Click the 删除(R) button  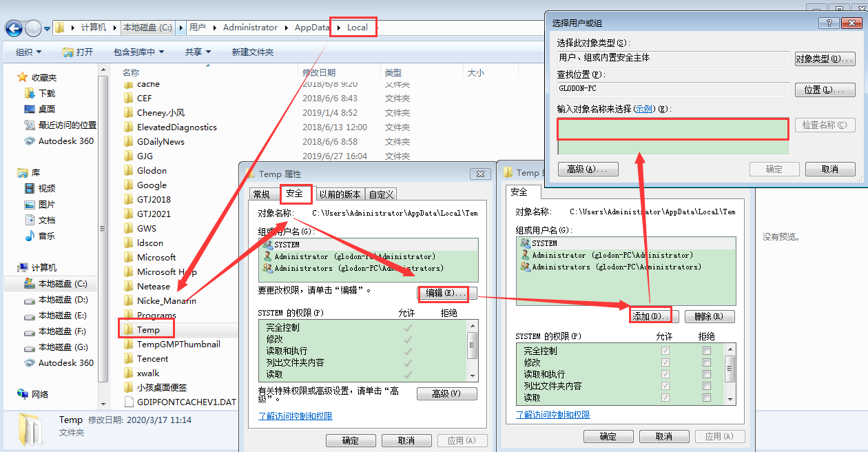(710, 316)
